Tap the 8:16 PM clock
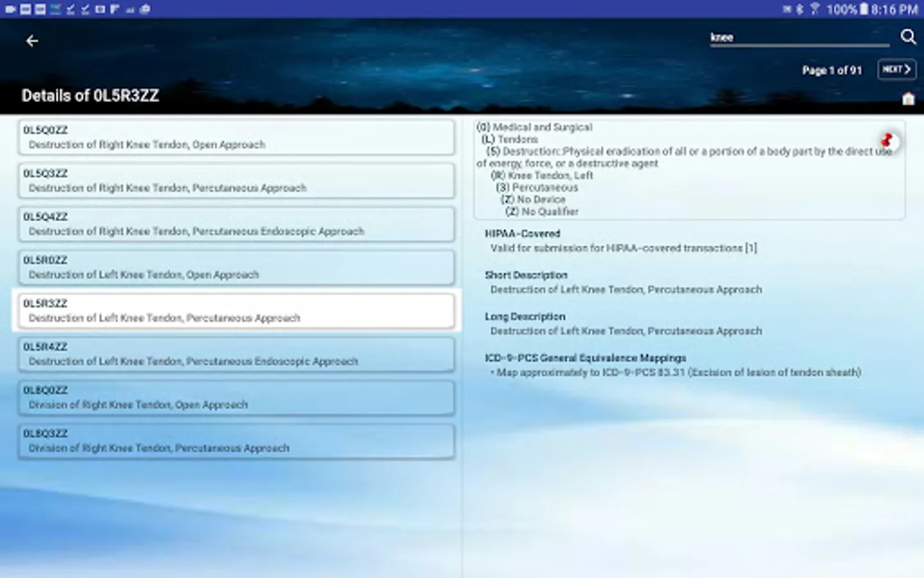 [894, 10]
